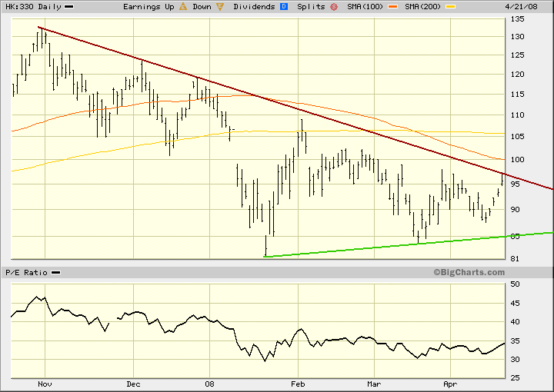Click the 115 price axis label
554x392 pixels.
click(518, 95)
